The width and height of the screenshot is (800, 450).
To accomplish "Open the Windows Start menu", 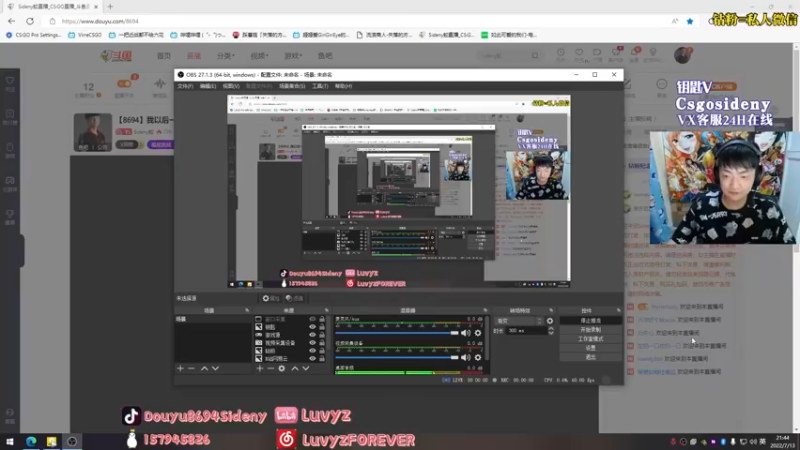I will (x=10, y=441).
